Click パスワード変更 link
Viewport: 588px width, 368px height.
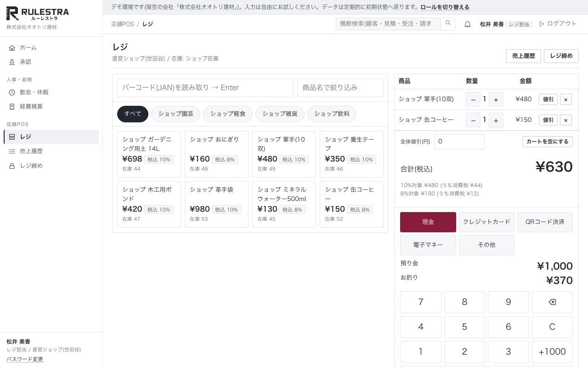click(x=25, y=359)
